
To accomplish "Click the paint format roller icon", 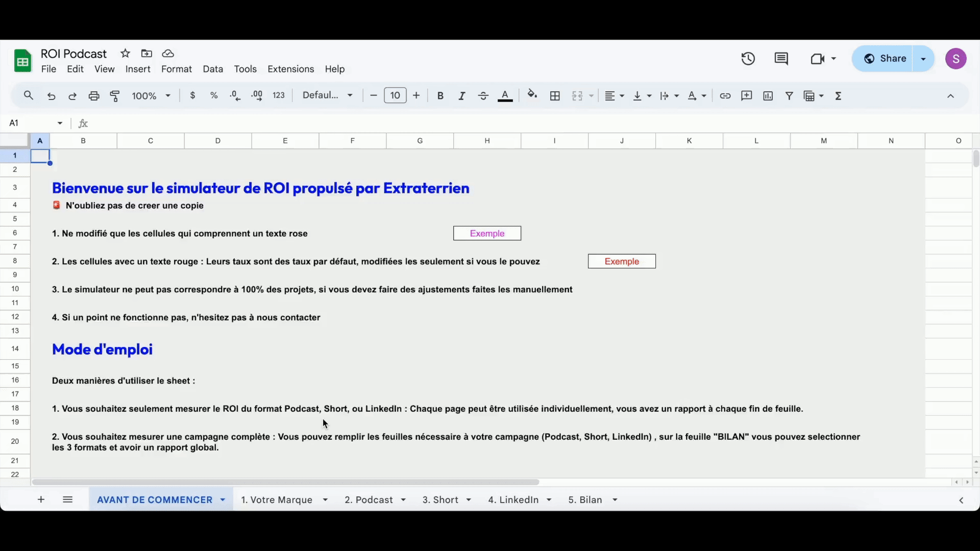I will tap(115, 96).
